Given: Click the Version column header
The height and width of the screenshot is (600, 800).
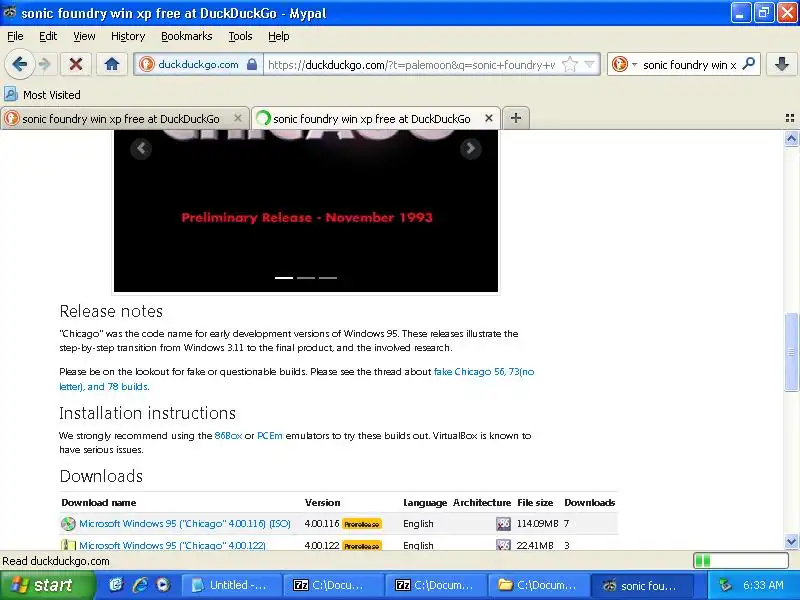Looking at the screenshot, I should coord(322,503).
